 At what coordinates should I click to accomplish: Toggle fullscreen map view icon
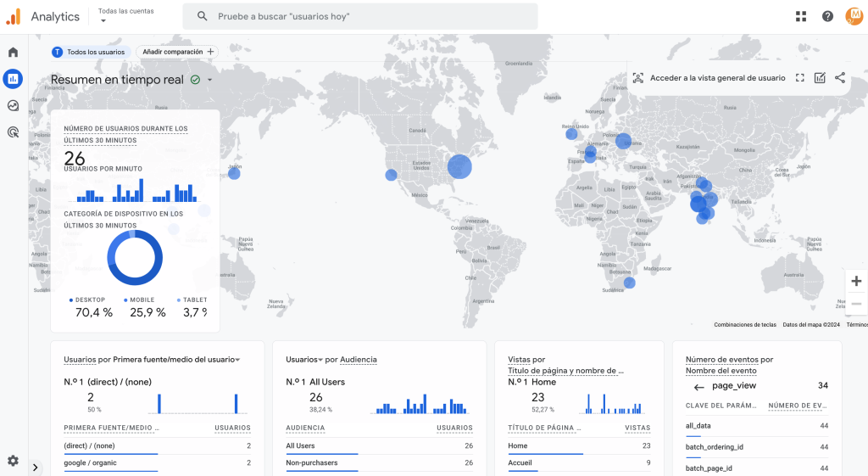800,78
